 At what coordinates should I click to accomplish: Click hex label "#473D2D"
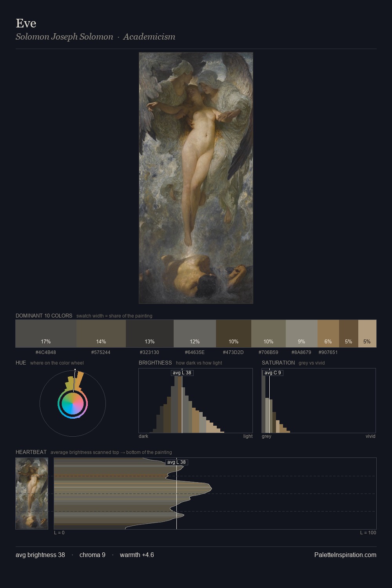[x=233, y=352]
